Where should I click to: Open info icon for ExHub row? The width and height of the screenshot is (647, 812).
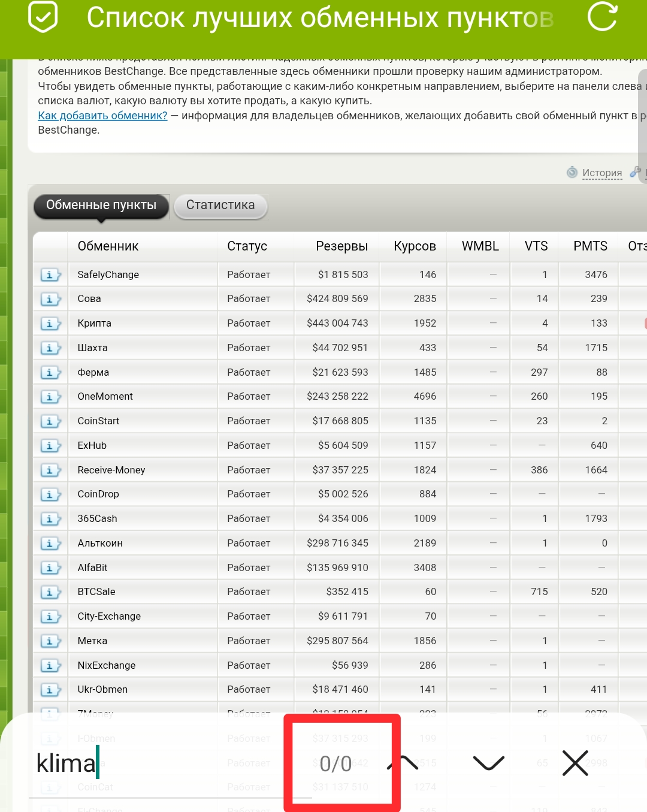(x=50, y=446)
